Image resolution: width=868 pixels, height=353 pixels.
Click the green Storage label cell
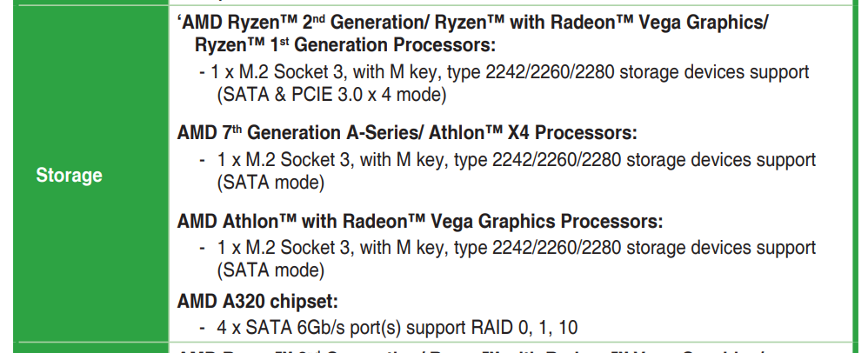point(70,176)
